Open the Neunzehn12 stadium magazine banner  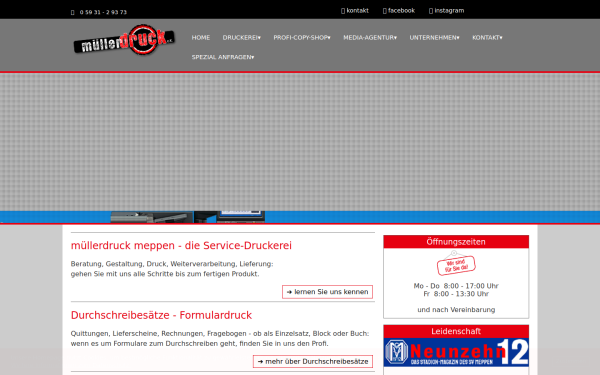456,352
